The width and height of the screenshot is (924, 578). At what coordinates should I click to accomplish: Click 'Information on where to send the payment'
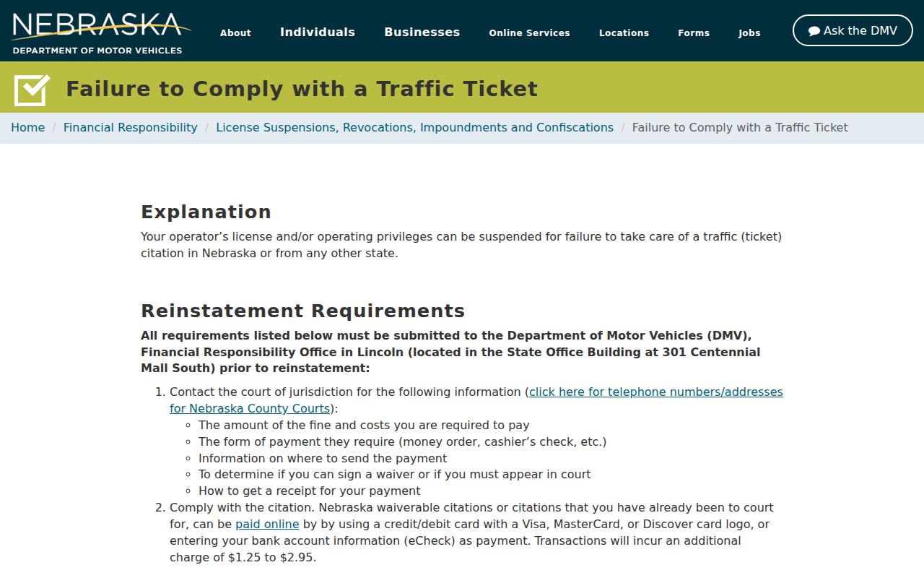click(323, 458)
